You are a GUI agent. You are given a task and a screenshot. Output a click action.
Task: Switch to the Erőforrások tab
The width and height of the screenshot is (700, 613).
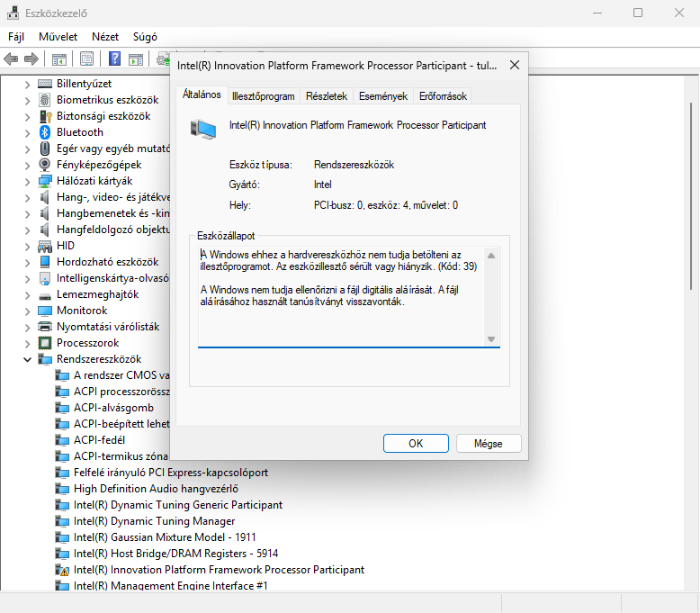443,96
